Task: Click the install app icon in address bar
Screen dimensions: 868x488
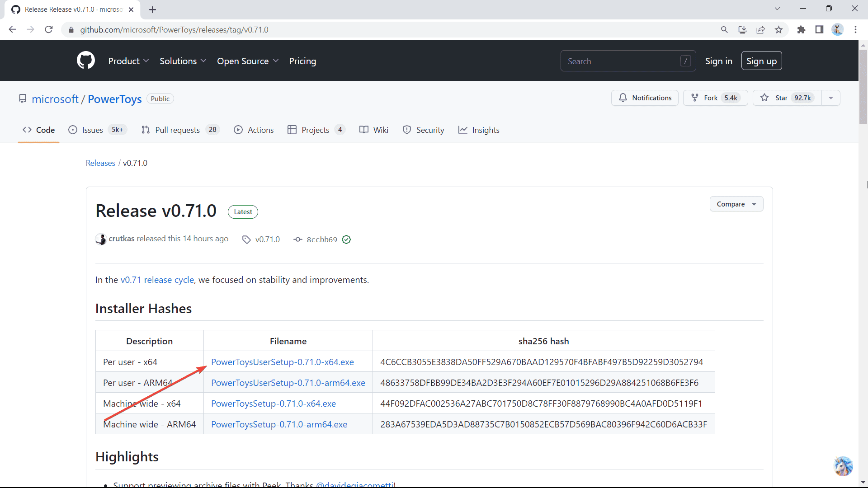Action: point(742,29)
